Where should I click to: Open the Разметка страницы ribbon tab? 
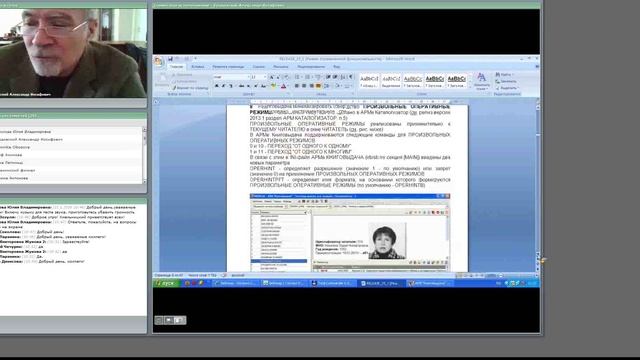[x=228, y=67]
